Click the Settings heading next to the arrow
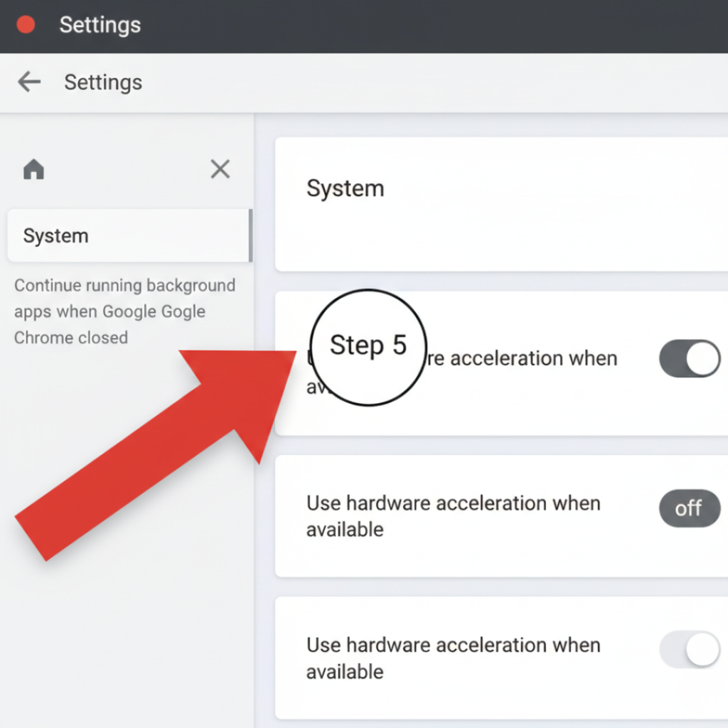 (x=103, y=82)
